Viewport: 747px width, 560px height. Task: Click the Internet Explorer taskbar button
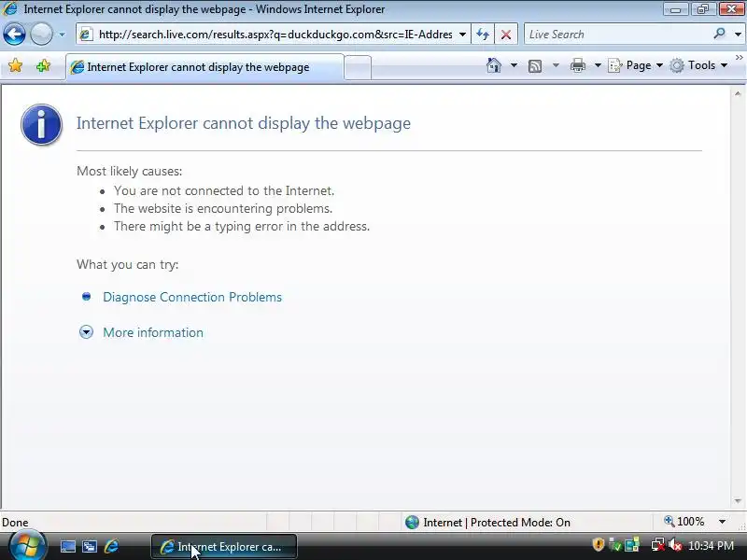coord(224,547)
